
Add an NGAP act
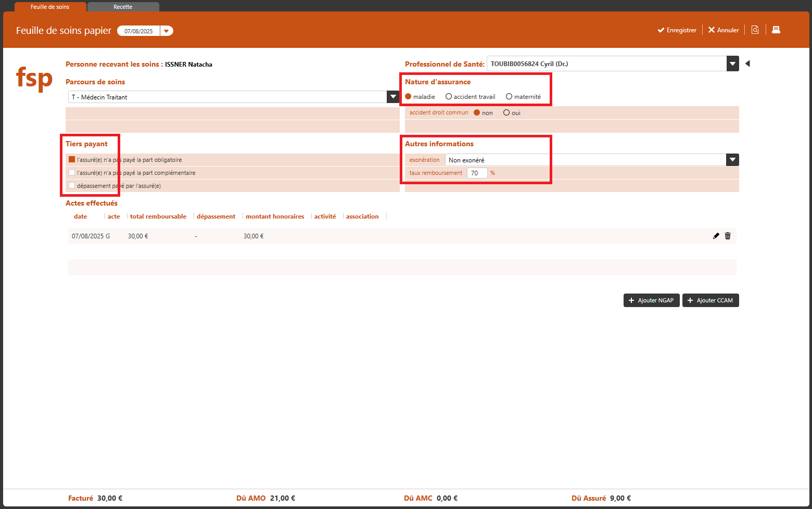pos(651,300)
